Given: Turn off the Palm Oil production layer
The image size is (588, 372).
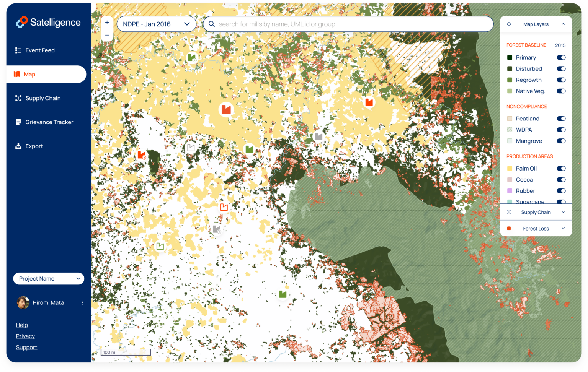Looking at the screenshot, I should click(x=561, y=168).
